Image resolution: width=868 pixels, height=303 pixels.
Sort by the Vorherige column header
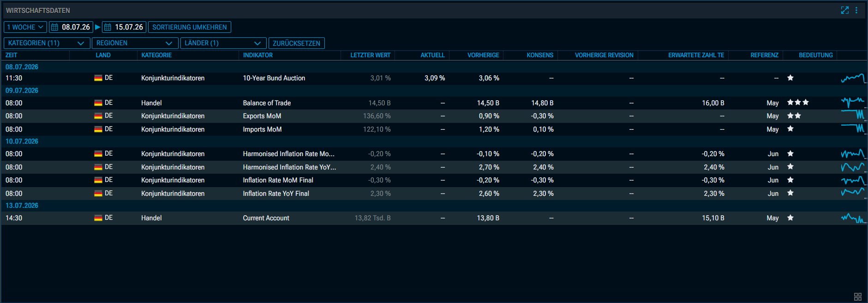[x=483, y=55]
